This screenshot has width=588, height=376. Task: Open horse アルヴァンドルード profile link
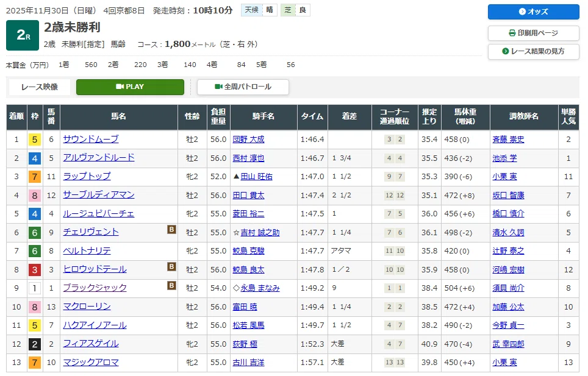pos(99,158)
